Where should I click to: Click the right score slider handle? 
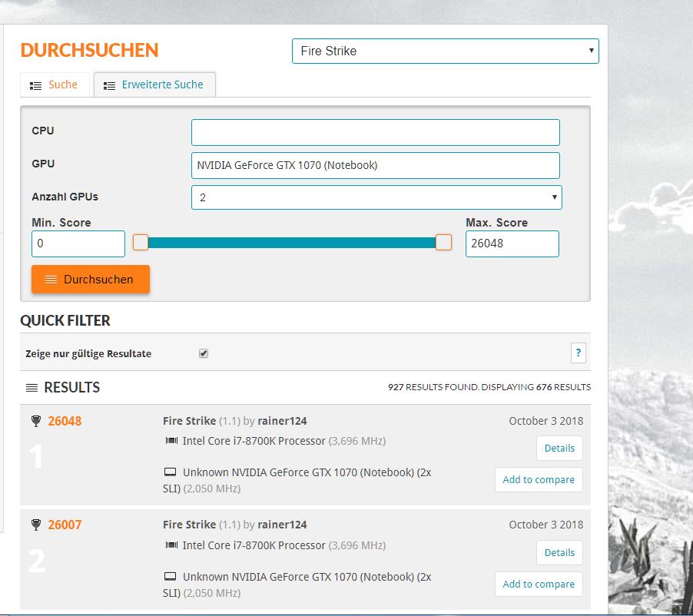pyautogui.click(x=443, y=243)
